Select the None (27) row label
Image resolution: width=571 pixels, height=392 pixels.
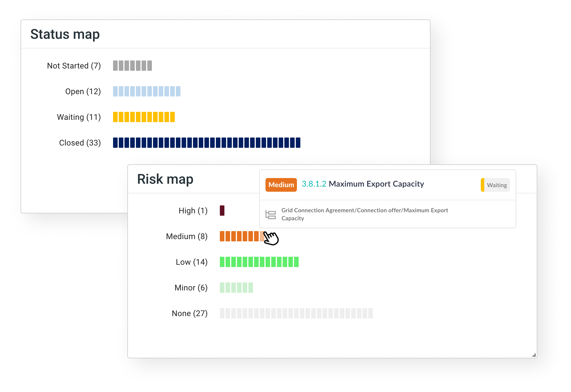[x=190, y=313]
